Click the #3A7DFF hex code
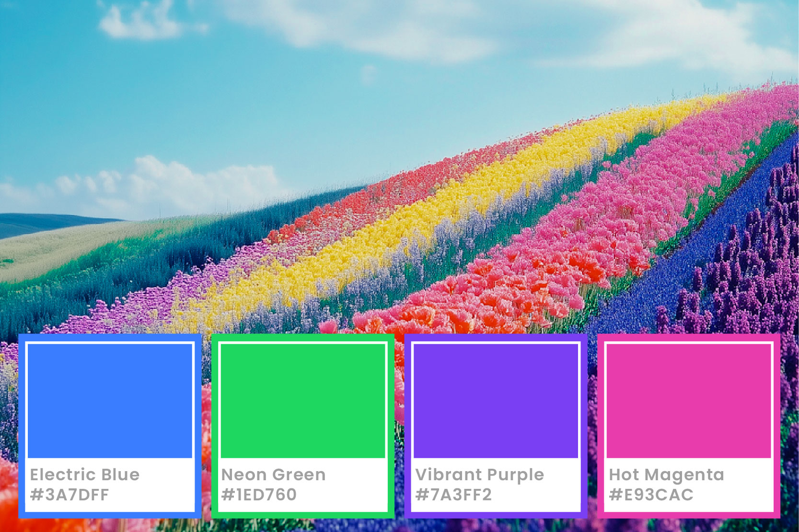799x532 pixels. 69,495
